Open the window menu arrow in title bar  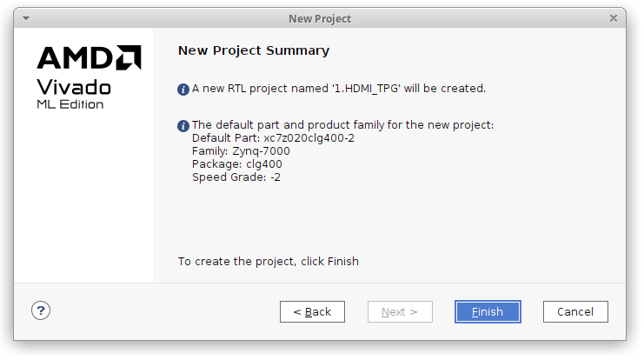click(x=26, y=18)
